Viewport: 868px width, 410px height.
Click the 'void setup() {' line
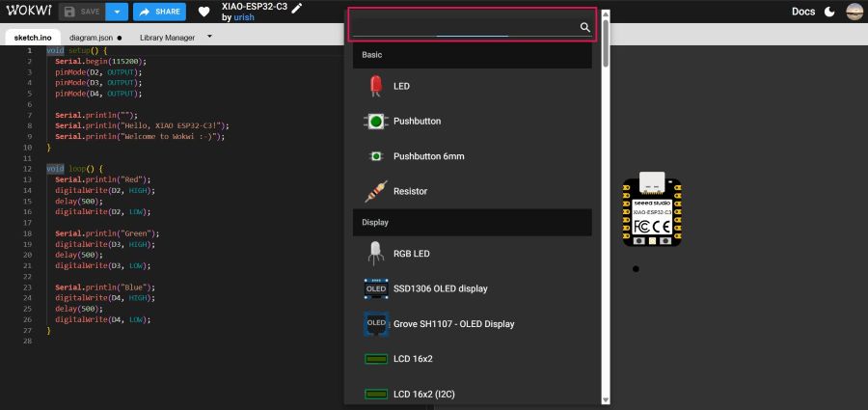(x=77, y=50)
